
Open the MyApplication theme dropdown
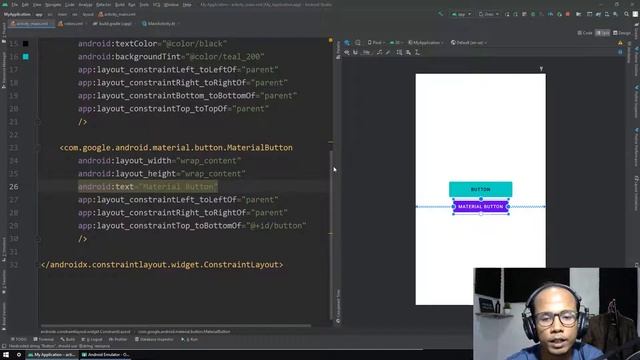426,42
